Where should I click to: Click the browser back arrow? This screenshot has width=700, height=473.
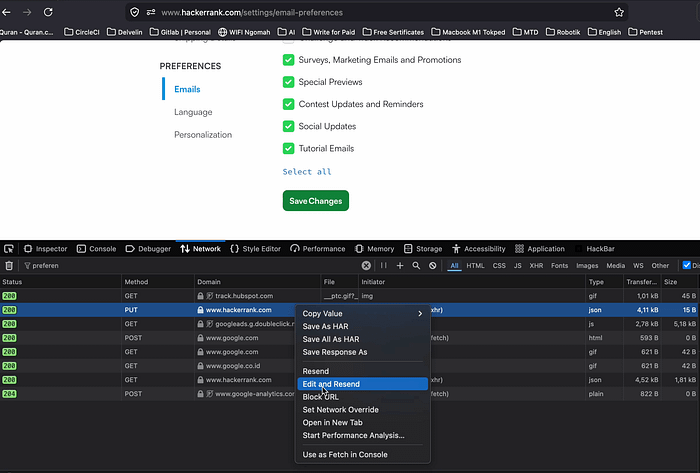(6, 12)
